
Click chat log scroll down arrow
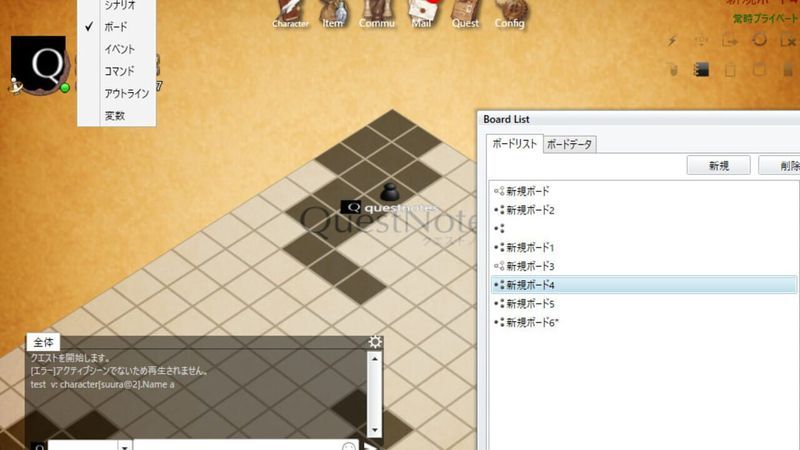374,430
